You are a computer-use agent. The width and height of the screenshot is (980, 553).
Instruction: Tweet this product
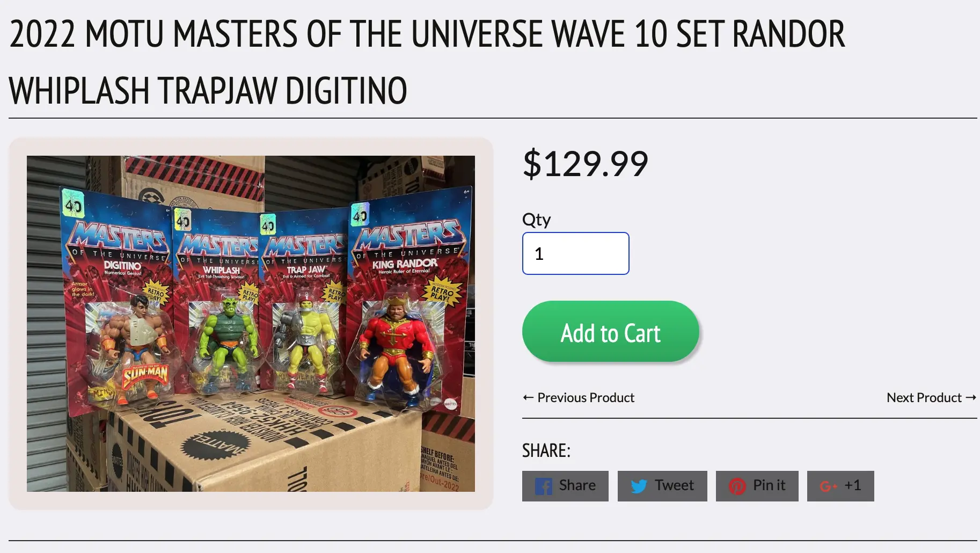pos(662,486)
